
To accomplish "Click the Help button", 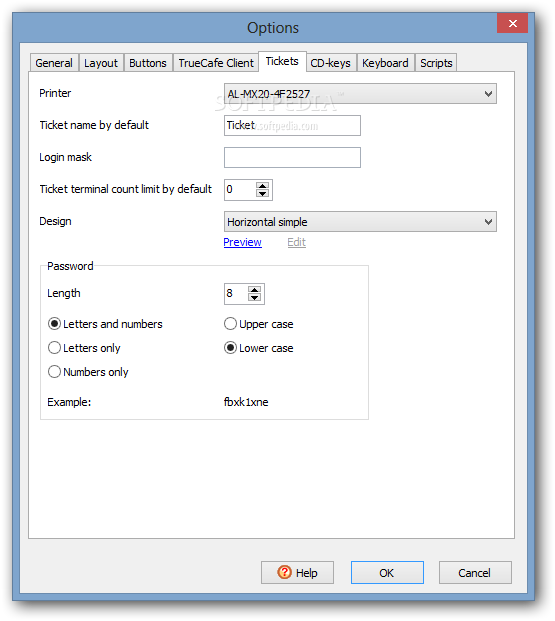I will (x=297, y=572).
